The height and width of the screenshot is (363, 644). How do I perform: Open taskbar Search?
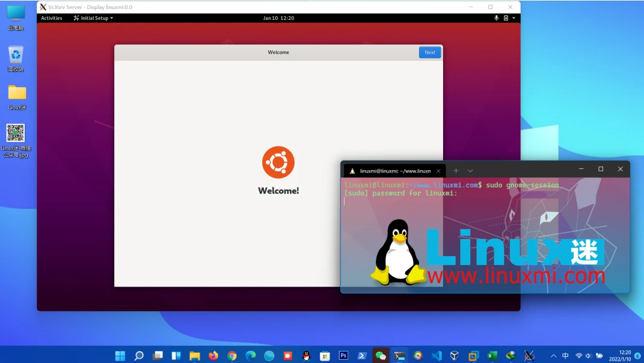(139, 356)
